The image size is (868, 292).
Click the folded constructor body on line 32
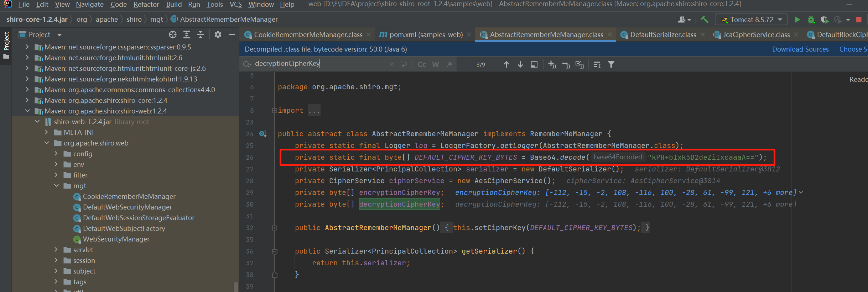coord(545,228)
